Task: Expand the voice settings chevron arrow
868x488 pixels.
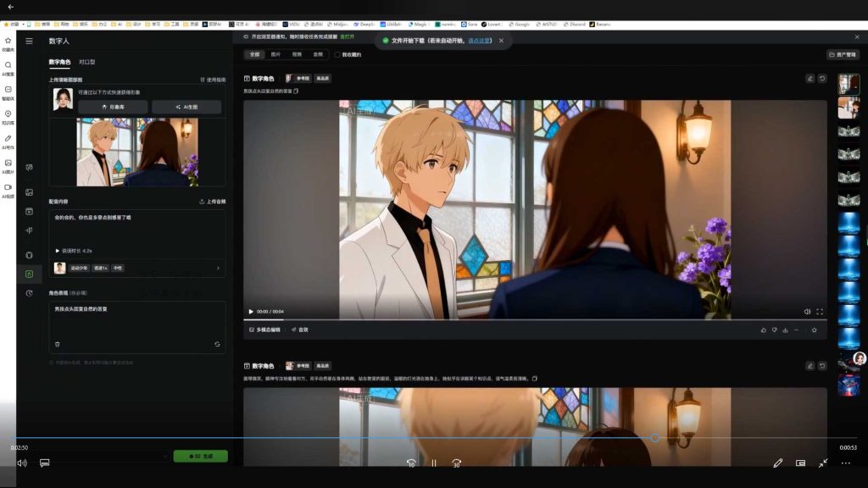Action: (x=218, y=268)
